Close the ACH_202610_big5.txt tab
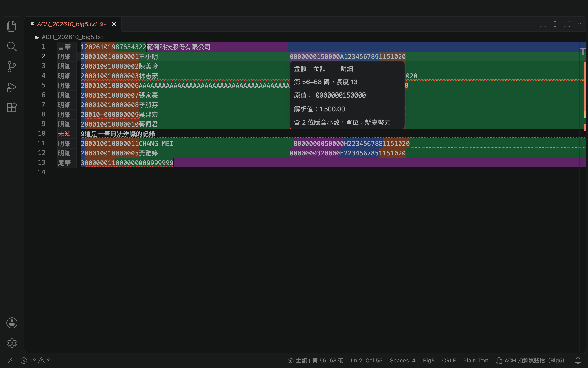Viewport: 588px width, 368px height. (x=114, y=24)
